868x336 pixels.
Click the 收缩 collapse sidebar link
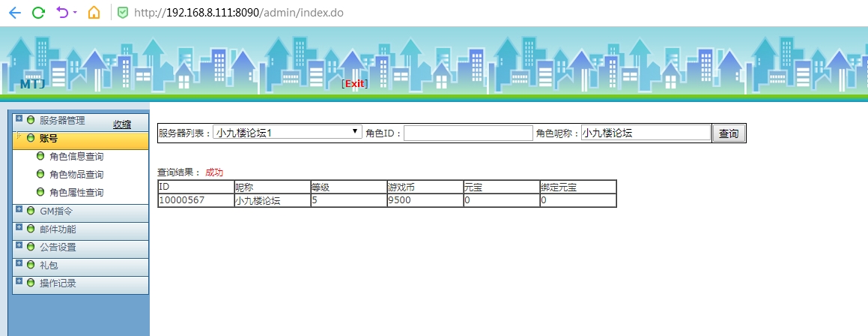(122, 124)
